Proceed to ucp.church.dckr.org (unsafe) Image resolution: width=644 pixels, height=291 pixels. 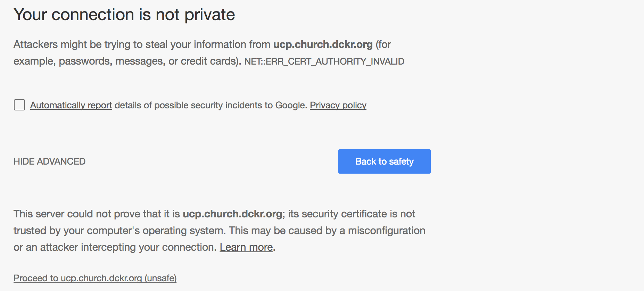pyautogui.click(x=95, y=278)
